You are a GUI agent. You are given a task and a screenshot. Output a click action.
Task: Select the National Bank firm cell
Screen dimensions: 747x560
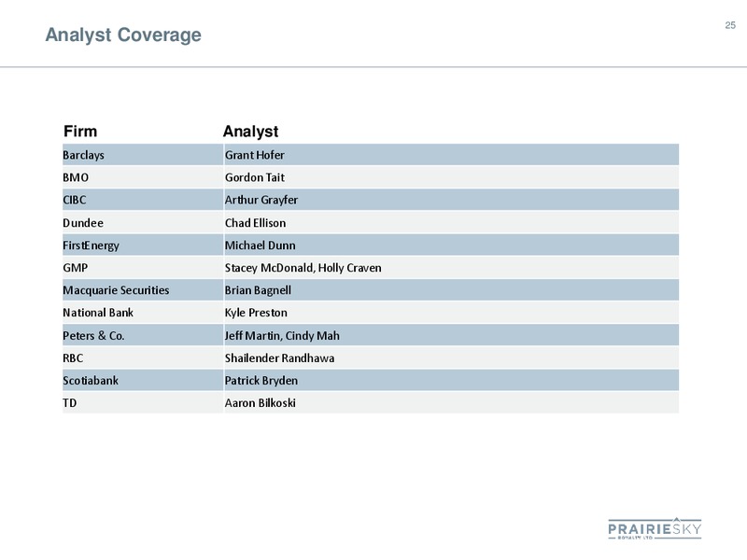coord(143,313)
